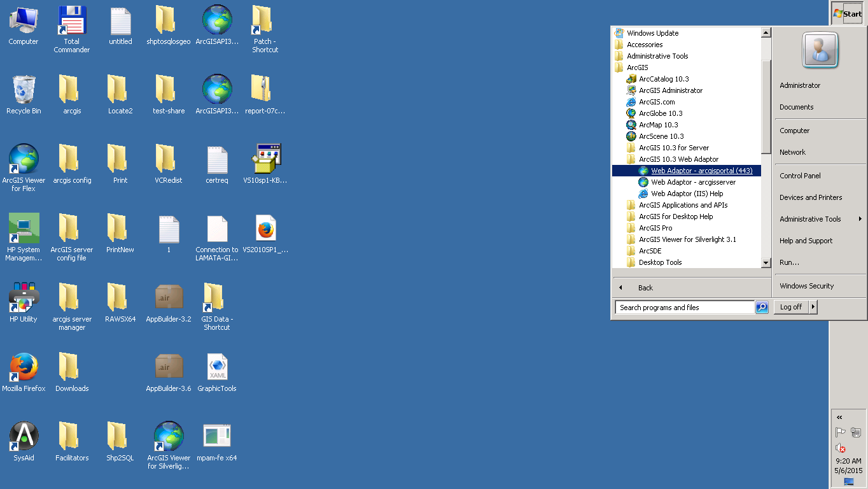Select the mpam-fe x64 desktop icon
The image size is (868, 489).
tap(217, 442)
